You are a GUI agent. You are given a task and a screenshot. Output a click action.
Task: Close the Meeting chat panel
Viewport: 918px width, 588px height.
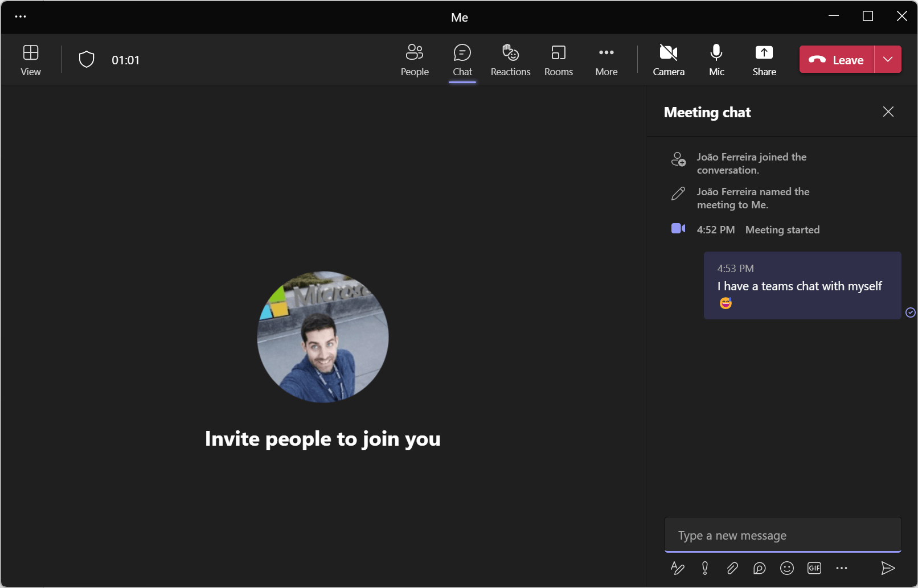(x=888, y=112)
